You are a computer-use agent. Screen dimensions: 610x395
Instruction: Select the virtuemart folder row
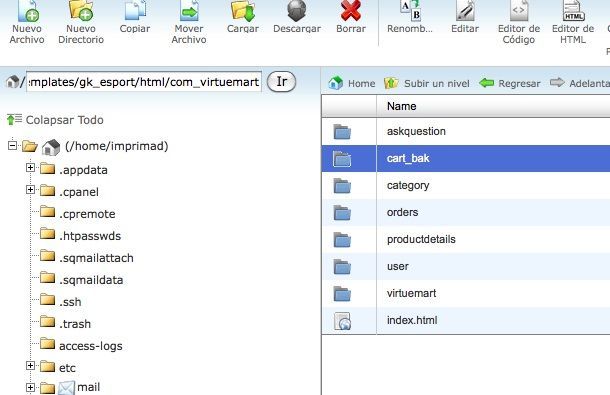(466, 293)
